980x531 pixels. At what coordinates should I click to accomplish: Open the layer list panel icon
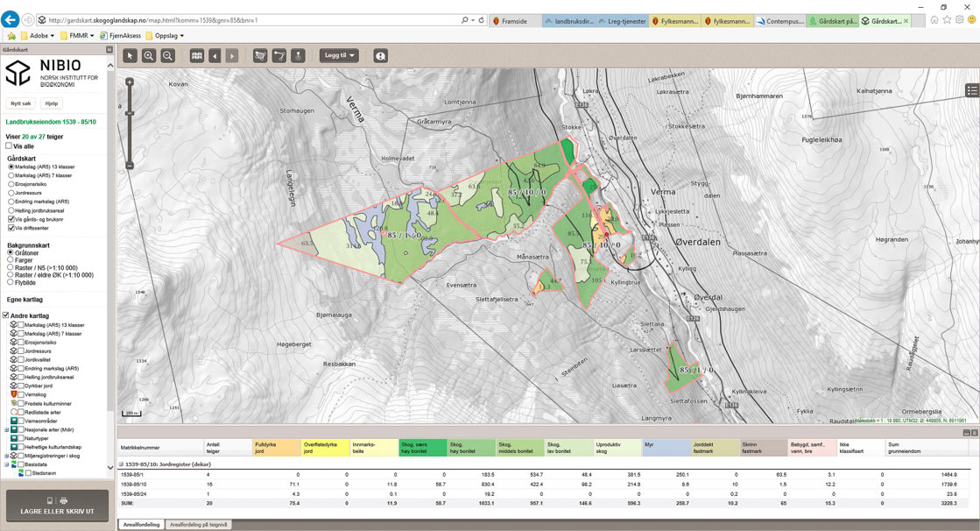point(971,90)
